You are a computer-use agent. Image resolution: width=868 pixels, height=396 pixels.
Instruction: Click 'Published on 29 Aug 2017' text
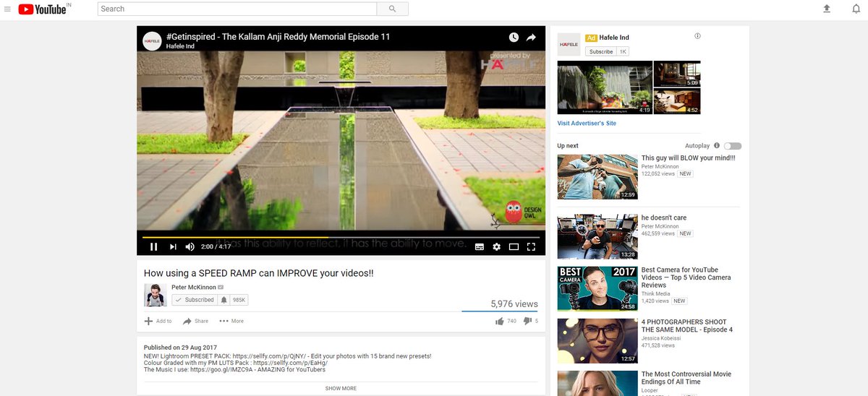[x=180, y=348]
